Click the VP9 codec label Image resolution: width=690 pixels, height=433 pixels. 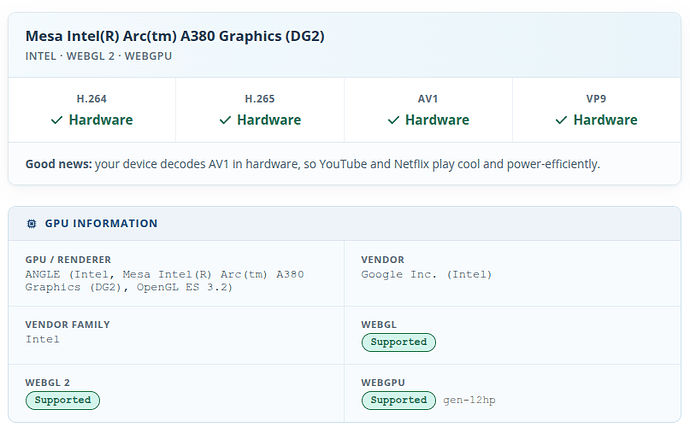click(596, 99)
